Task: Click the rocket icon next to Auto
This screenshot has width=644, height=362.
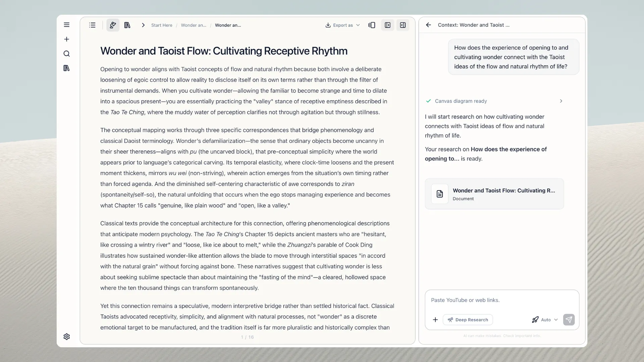Action: pos(535,320)
